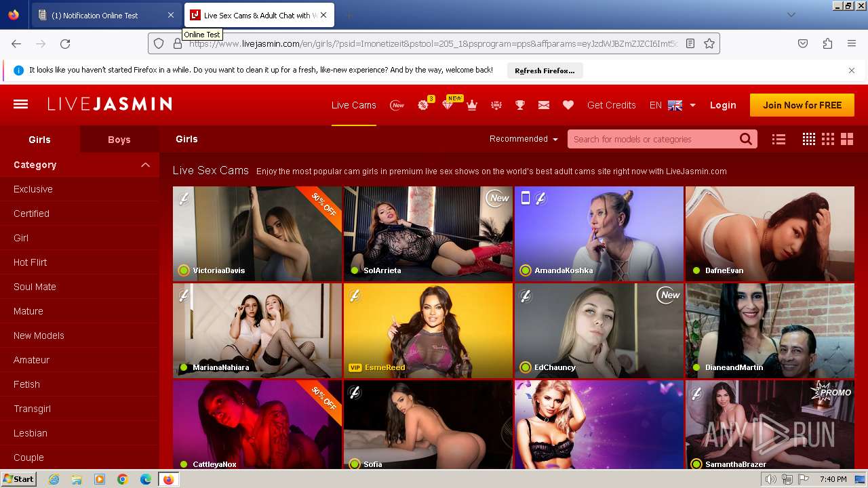Switch to the large thumbnail grid view

(847, 139)
